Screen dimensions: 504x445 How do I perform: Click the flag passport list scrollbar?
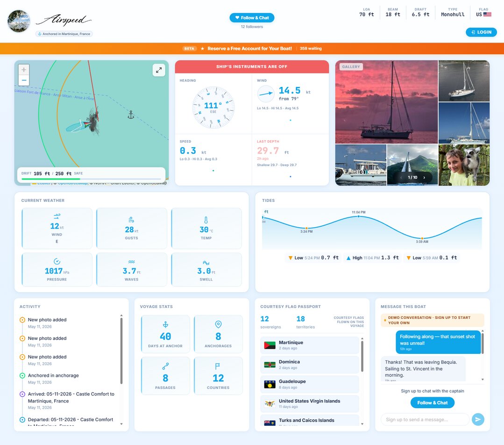pos(362,357)
